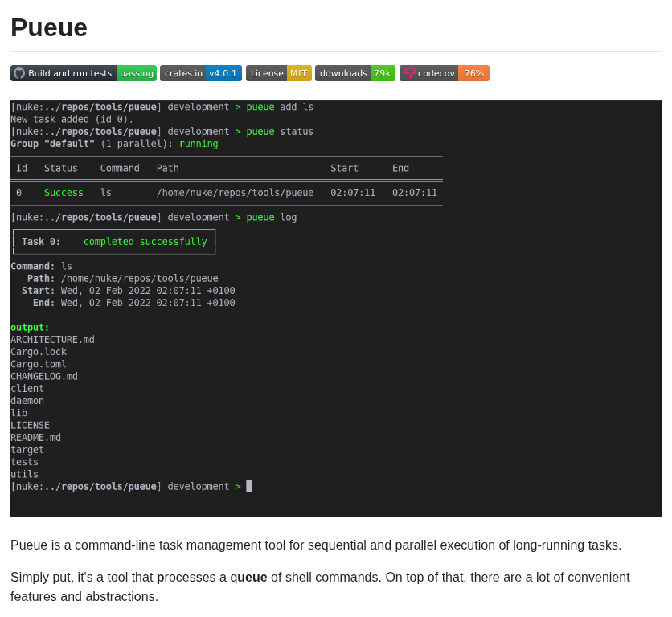
Task: Click "client" in the output list
Action: point(27,389)
